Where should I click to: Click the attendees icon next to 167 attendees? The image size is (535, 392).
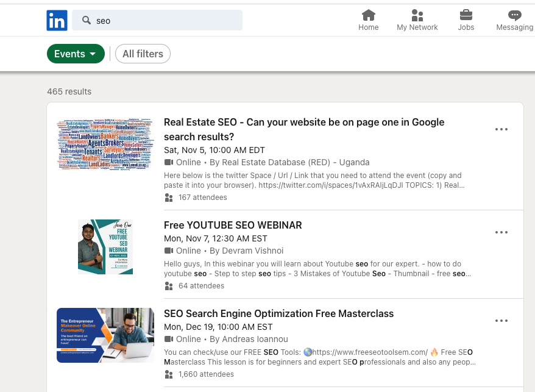tap(169, 198)
